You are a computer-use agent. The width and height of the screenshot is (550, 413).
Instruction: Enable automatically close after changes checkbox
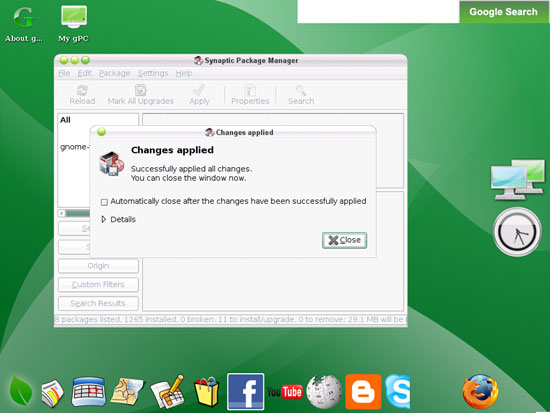pyautogui.click(x=104, y=202)
